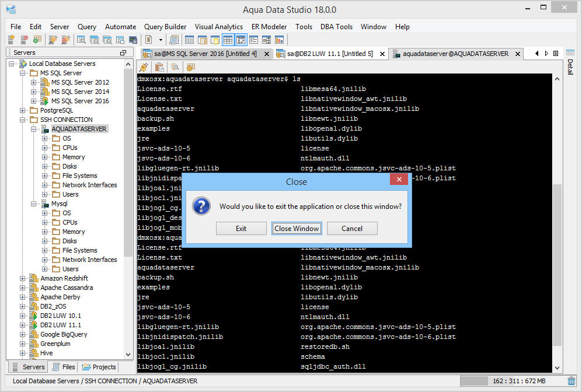
Task: Open the dropdown arrow beside document icon
Action: point(161,40)
